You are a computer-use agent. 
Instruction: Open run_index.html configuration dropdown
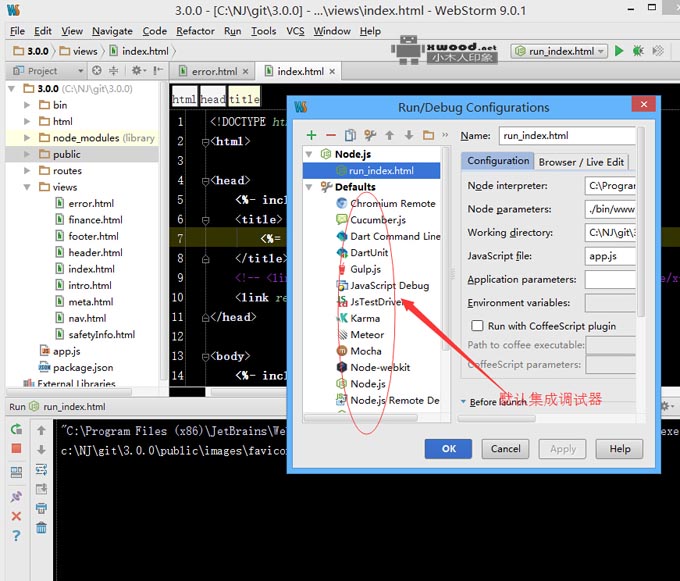(x=559, y=51)
